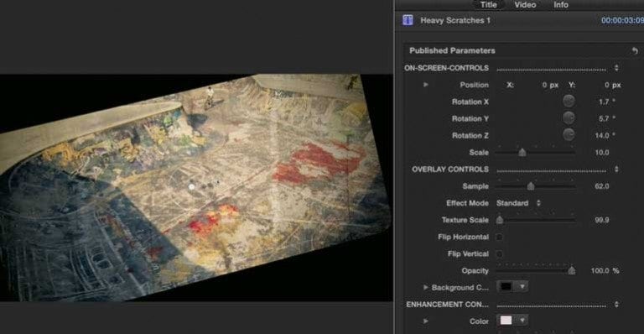Enable the Flip Horizontal checkbox
This screenshot has height=334, width=644.
pos(500,237)
